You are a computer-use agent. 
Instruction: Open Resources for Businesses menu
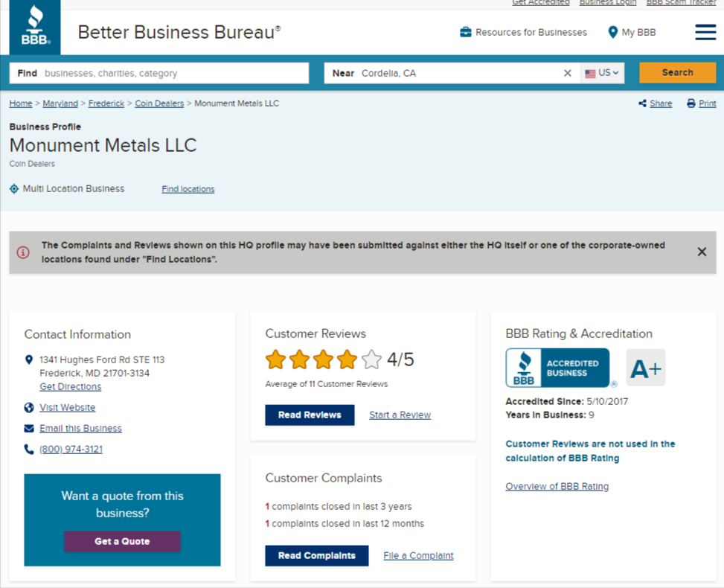point(524,32)
